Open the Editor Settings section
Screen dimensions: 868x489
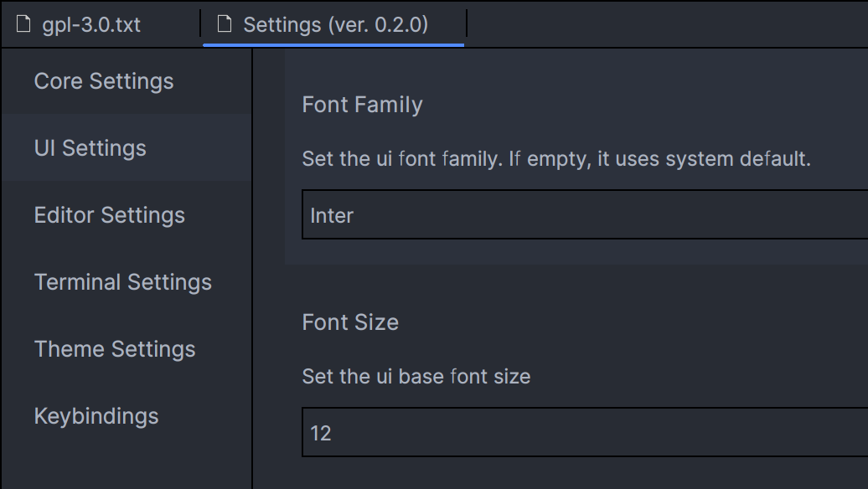109,215
